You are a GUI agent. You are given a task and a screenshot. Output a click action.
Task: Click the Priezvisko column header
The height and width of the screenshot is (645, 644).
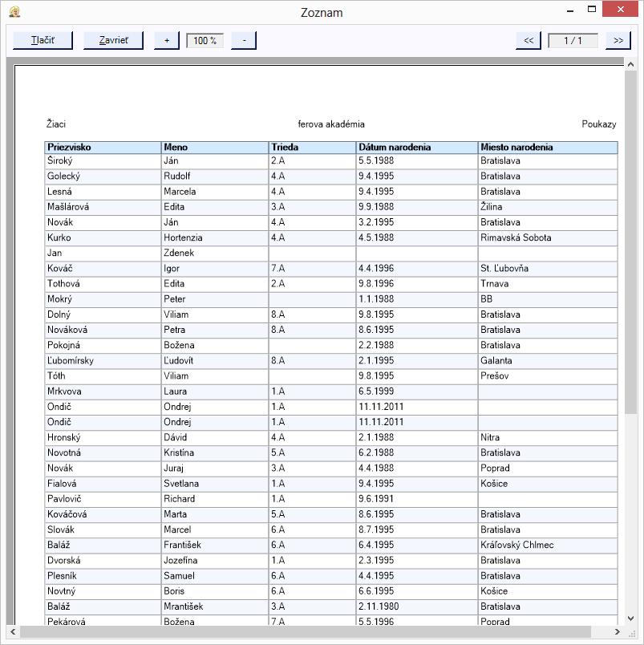click(x=103, y=148)
